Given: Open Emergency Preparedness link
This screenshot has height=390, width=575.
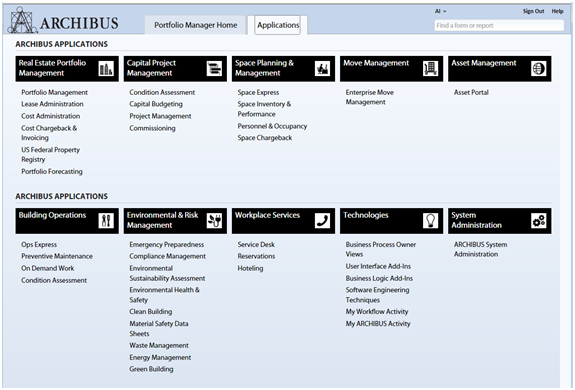Looking at the screenshot, I should (166, 244).
